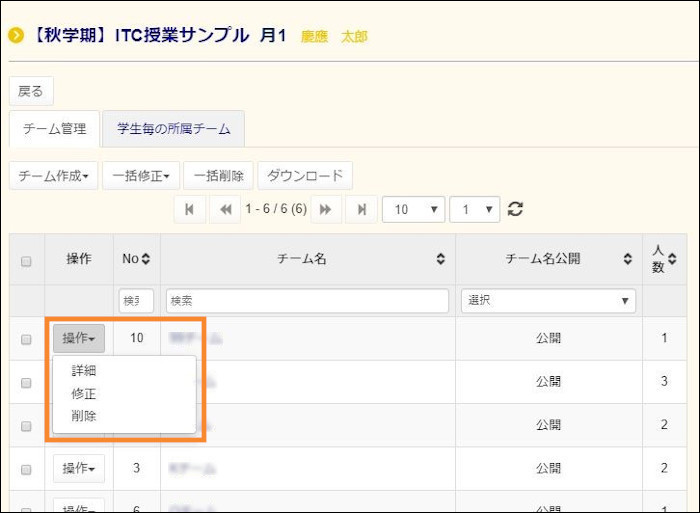Click the refresh table icon

[x=516, y=209]
